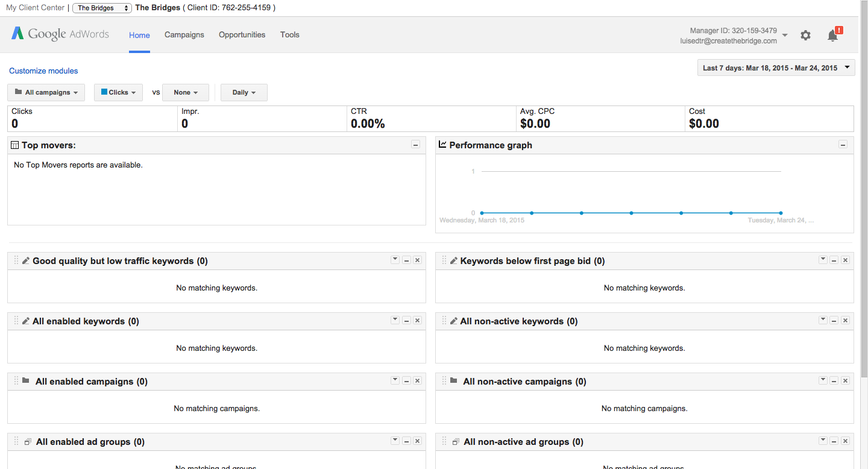This screenshot has height=469, width=868.
Task: Click the Google AdWords logo
Action: point(60,34)
